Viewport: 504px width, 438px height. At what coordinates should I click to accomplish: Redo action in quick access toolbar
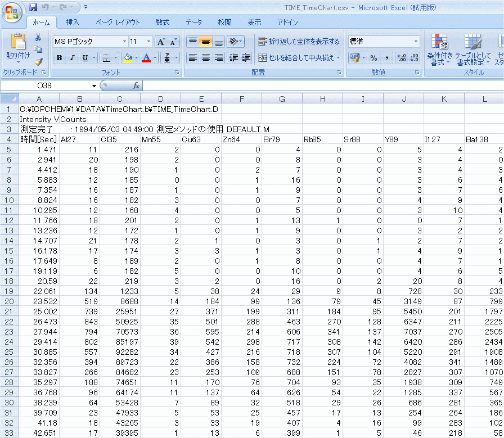click(x=64, y=7)
